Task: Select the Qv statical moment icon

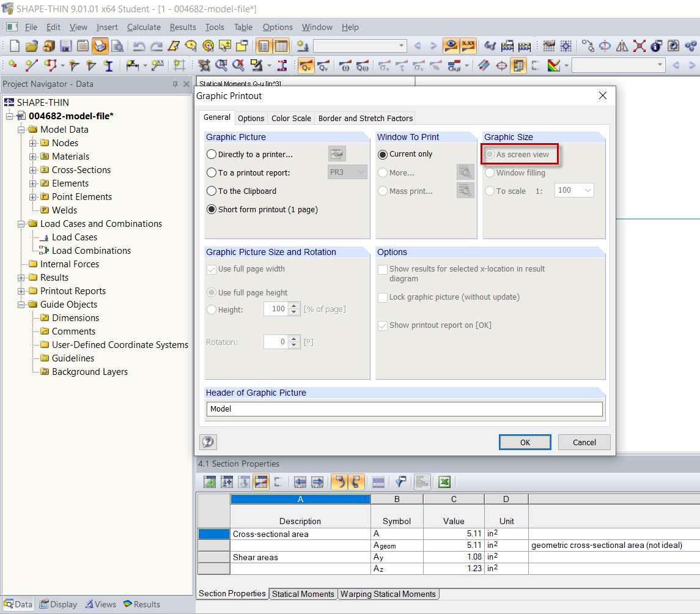Action: [x=323, y=65]
